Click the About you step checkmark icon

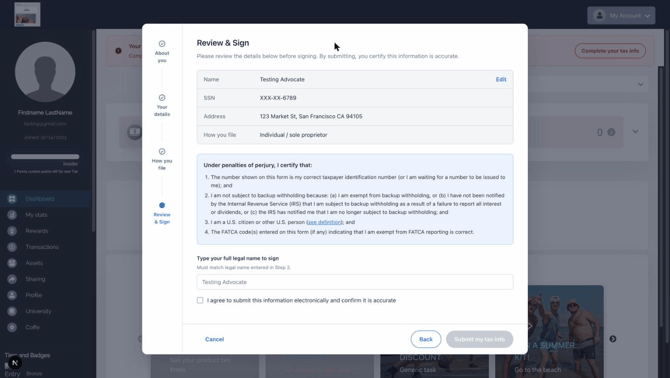point(162,44)
